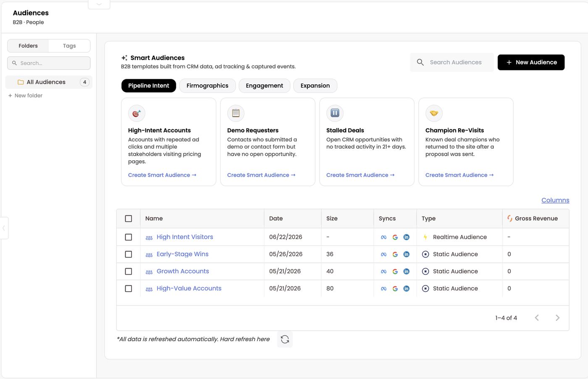Select the Growth Accounts row checkbox
Viewport: 588px width, 379px height.
(x=129, y=272)
